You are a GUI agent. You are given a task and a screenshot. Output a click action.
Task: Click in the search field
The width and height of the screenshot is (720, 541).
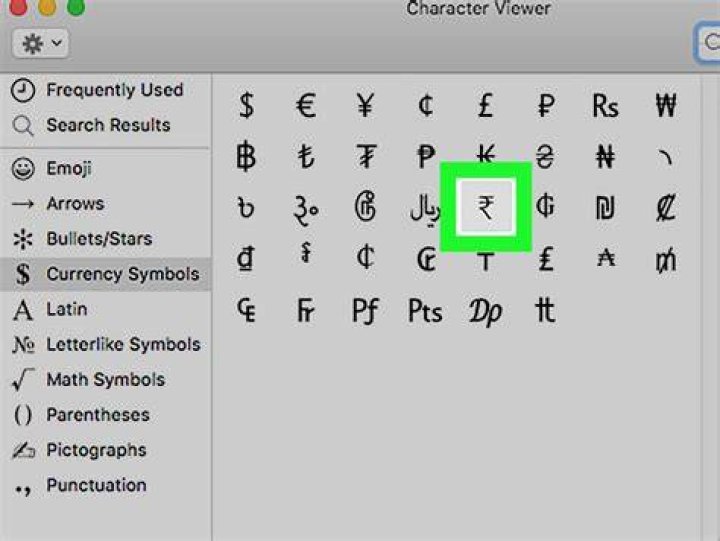tap(708, 42)
